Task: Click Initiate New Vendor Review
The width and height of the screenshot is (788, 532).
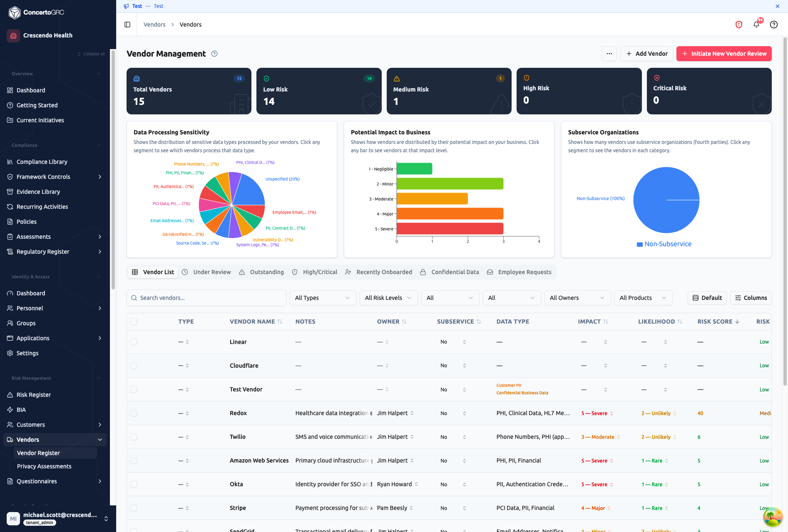Action: pyautogui.click(x=724, y=54)
